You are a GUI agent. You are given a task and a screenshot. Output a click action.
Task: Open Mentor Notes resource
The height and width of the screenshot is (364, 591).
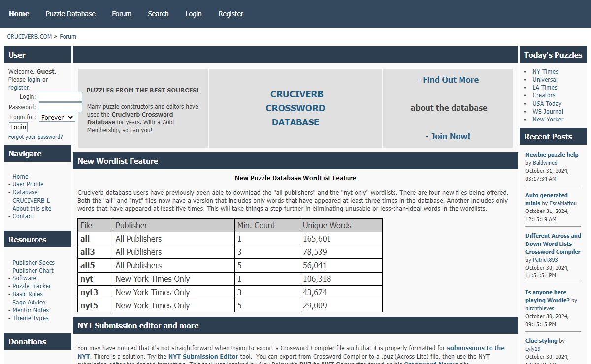pos(31,310)
